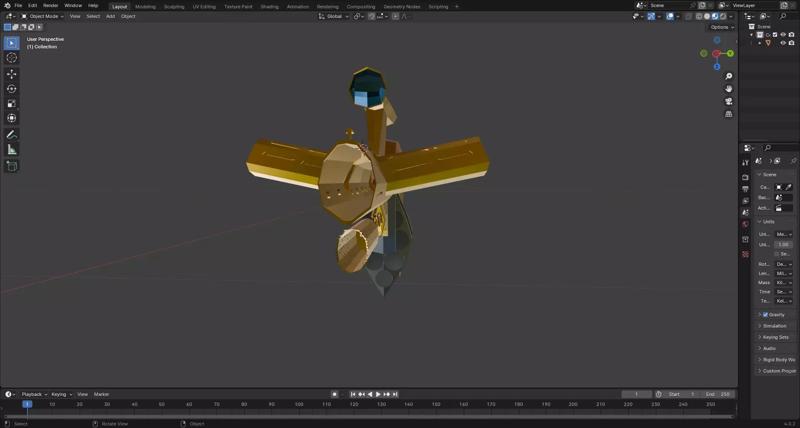Expand the Keying Sets panel

776,337
